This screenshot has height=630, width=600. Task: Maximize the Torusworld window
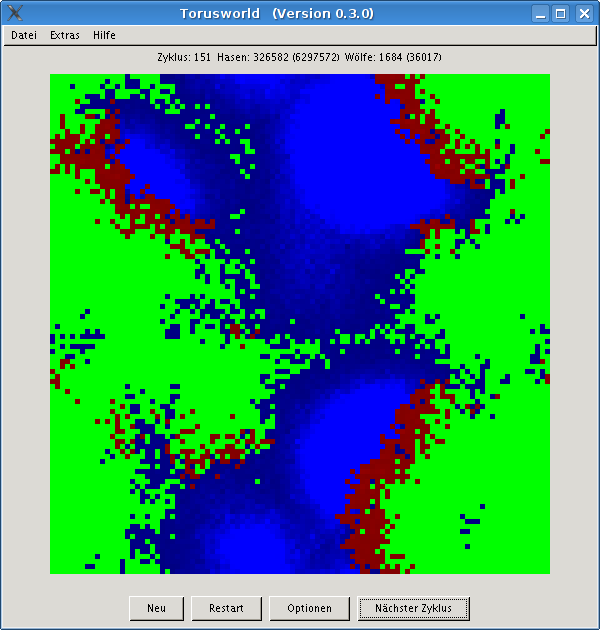pyautogui.click(x=561, y=13)
